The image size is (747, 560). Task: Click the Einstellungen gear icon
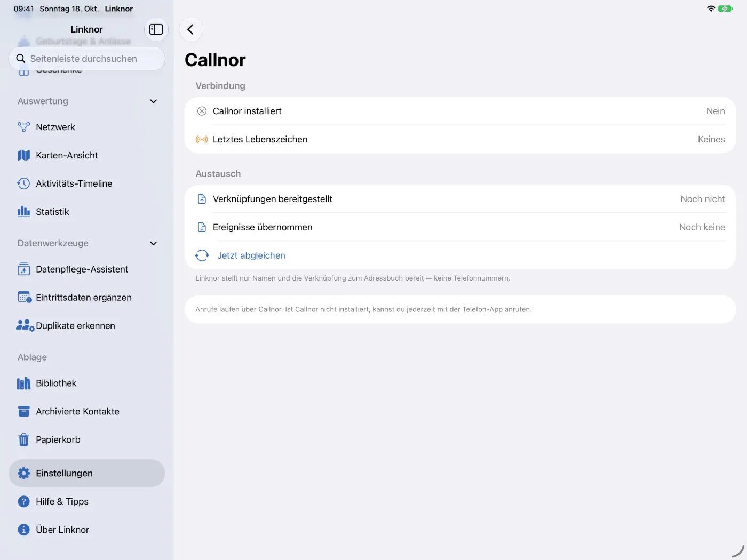pyautogui.click(x=23, y=473)
